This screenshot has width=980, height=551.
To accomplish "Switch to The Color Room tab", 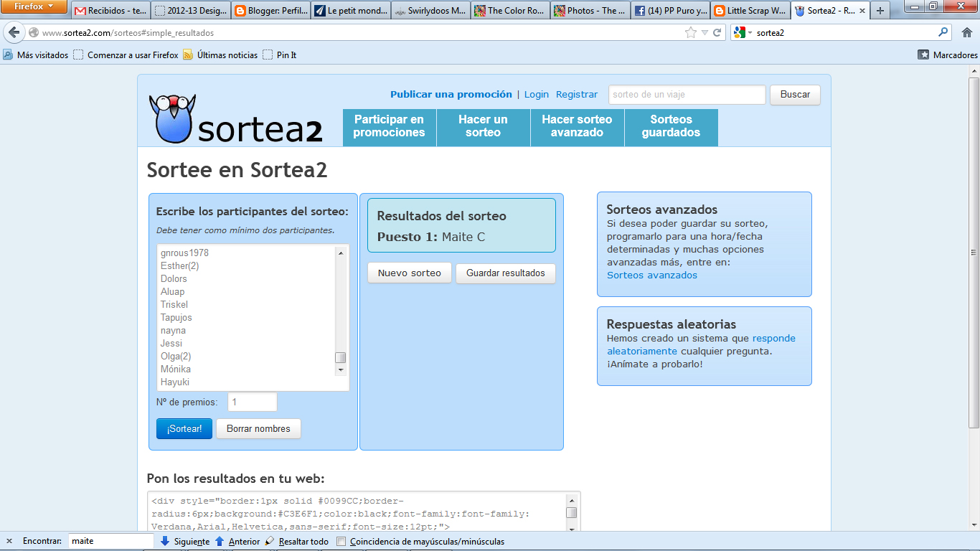I will click(511, 11).
